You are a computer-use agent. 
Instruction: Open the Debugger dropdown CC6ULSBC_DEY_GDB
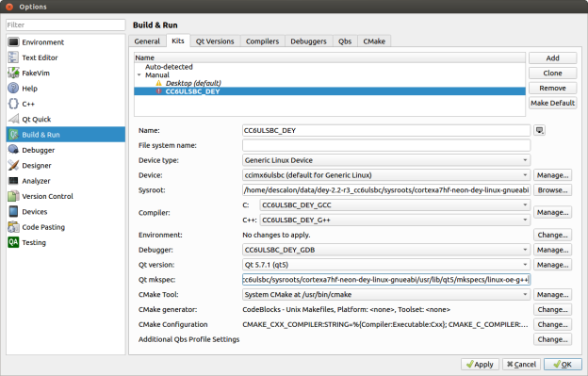pos(386,250)
